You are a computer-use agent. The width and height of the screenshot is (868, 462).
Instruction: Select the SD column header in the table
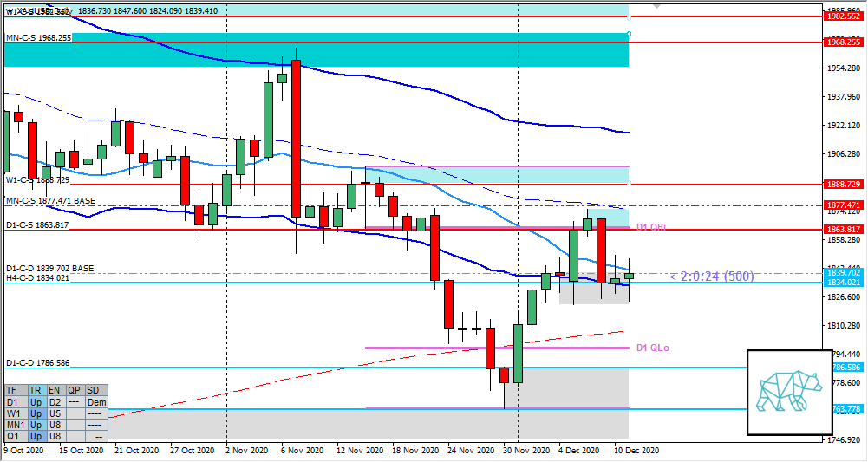tap(95, 391)
